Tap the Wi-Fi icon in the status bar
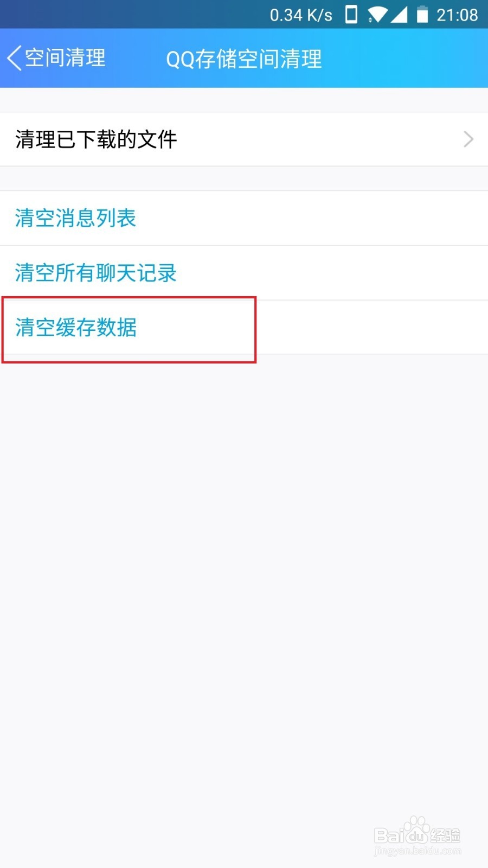Viewport: 488px width, 868px height. (376, 15)
